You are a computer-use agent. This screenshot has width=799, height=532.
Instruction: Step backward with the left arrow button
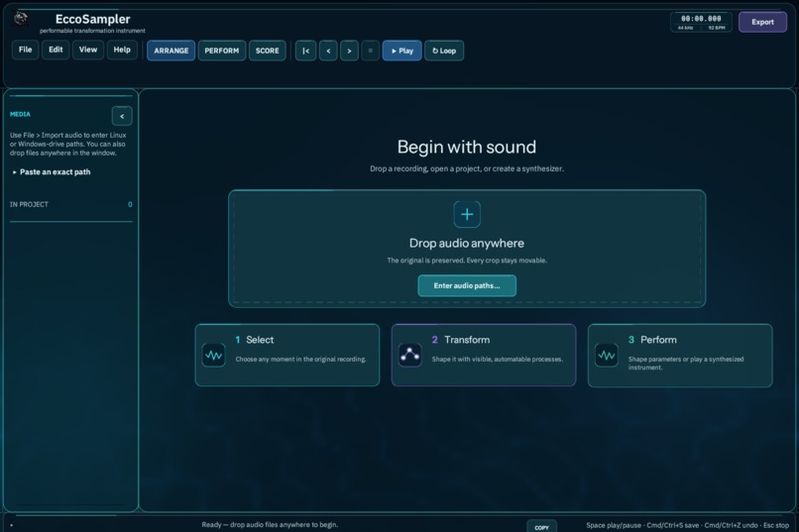[328, 51]
